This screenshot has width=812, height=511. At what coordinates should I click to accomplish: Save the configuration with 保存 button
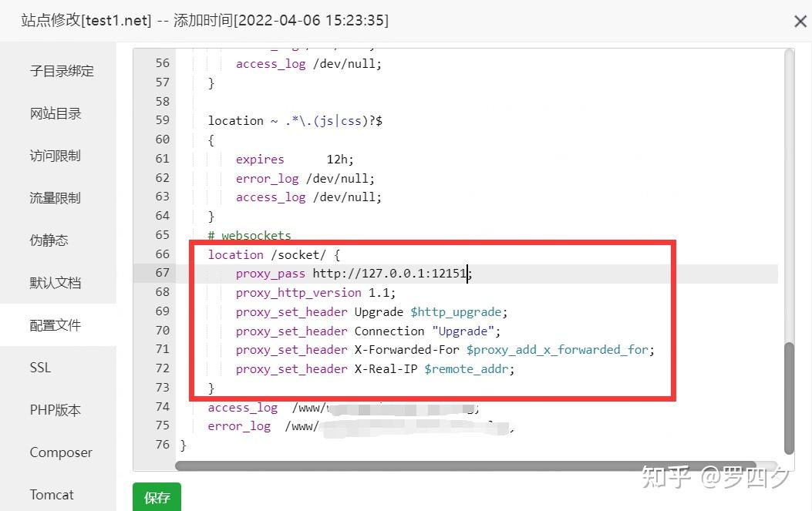pos(157,498)
